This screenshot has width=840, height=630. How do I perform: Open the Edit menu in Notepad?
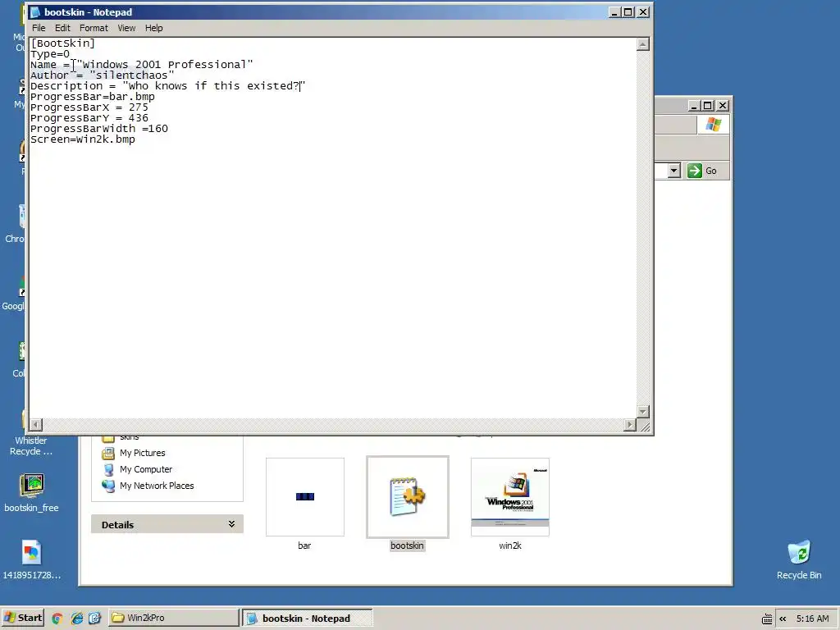(62, 28)
